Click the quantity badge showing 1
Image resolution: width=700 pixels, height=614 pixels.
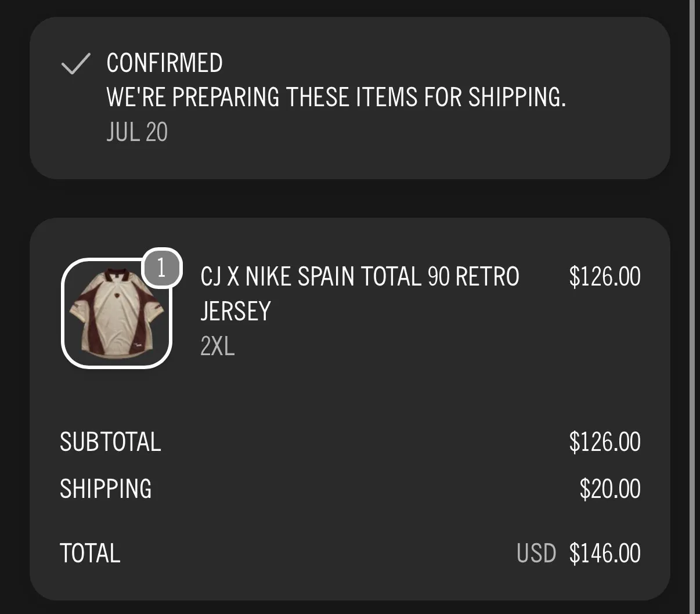click(162, 268)
